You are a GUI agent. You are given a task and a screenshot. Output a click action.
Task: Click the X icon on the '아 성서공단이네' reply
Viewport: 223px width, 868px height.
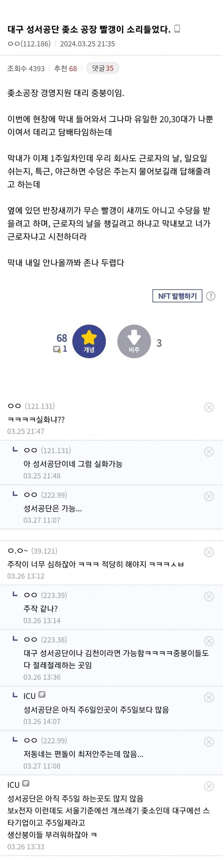(x=209, y=452)
